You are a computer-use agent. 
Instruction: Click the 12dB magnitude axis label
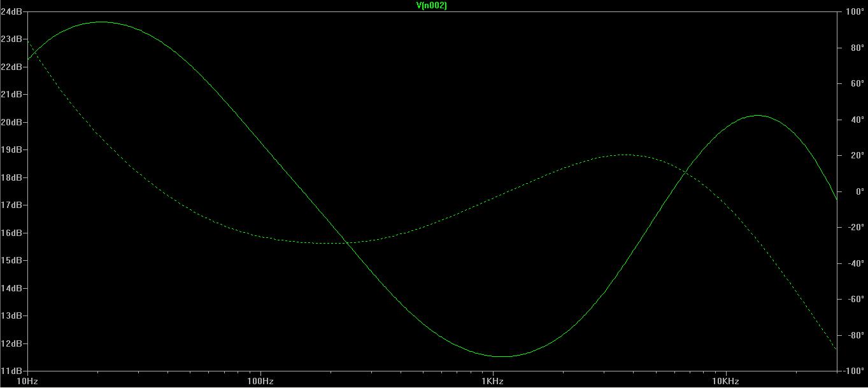[x=11, y=343]
